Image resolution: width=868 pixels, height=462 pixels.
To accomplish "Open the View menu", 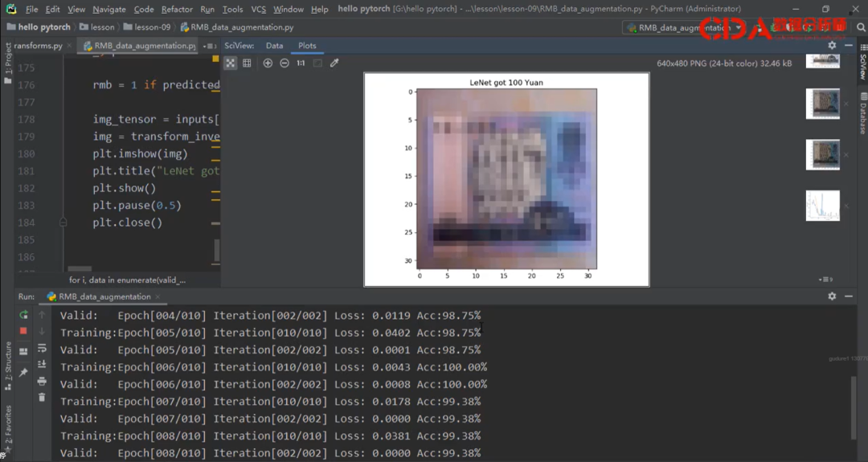I will coord(76,10).
